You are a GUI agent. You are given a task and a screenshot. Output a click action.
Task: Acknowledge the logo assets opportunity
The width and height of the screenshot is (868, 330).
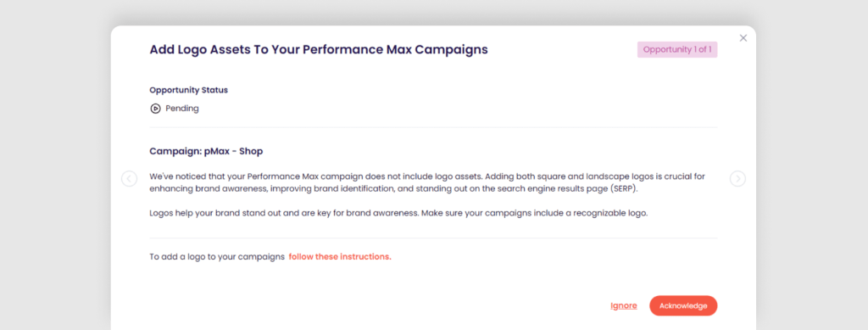683,305
